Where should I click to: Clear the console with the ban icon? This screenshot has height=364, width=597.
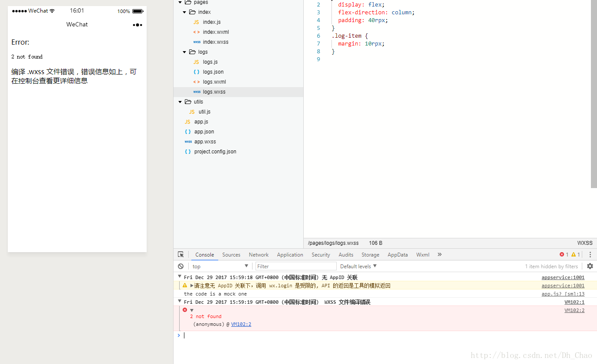pyautogui.click(x=181, y=266)
